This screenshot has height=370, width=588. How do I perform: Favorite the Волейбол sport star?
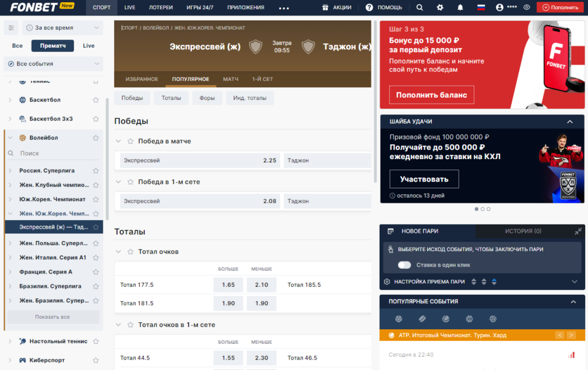click(x=96, y=138)
